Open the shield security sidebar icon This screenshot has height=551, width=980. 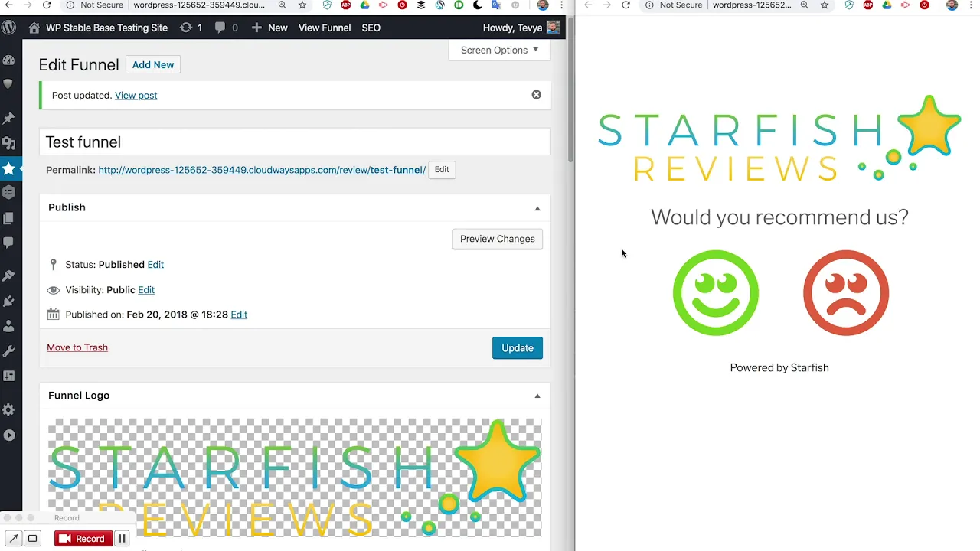pyautogui.click(x=9, y=85)
